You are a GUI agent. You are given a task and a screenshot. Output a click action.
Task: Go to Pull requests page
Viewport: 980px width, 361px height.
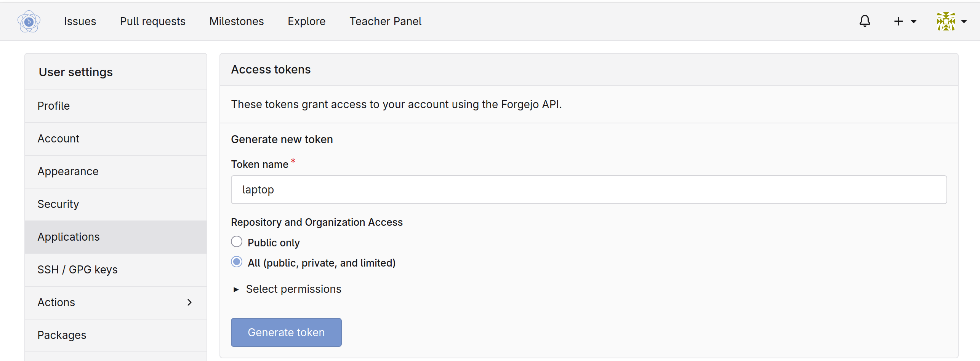(152, 21)
